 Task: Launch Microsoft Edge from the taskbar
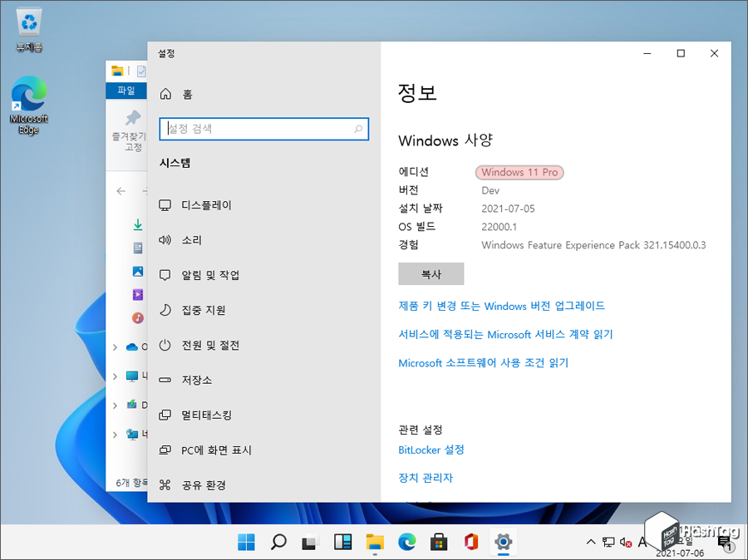(x=406, y=542)
